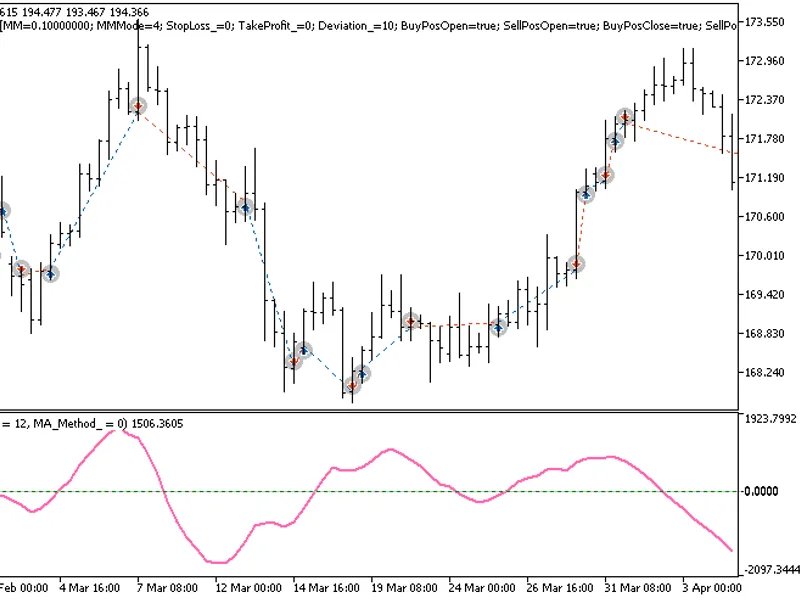The width and height of the screenshot is (800, 600).
Task: Select the 168.830 price label
Action: pyautogui.click(x=764, y=333)
